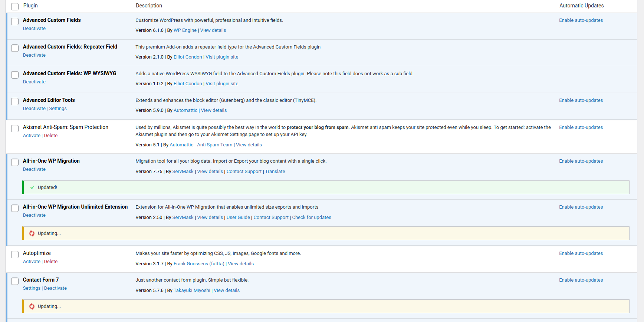644x322 pixels.
Task: Check the Advanced Custom Fields checkbox
Action: (x=15, y=21)
